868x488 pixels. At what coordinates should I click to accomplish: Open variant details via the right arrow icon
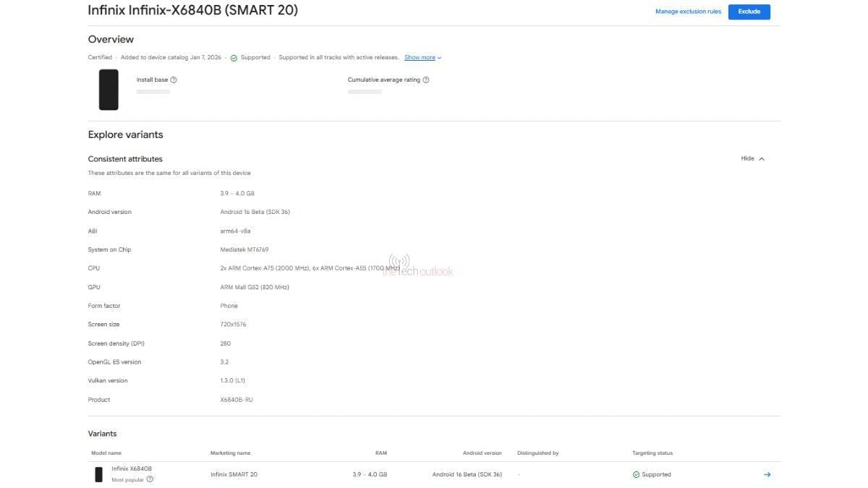[767, 474]
